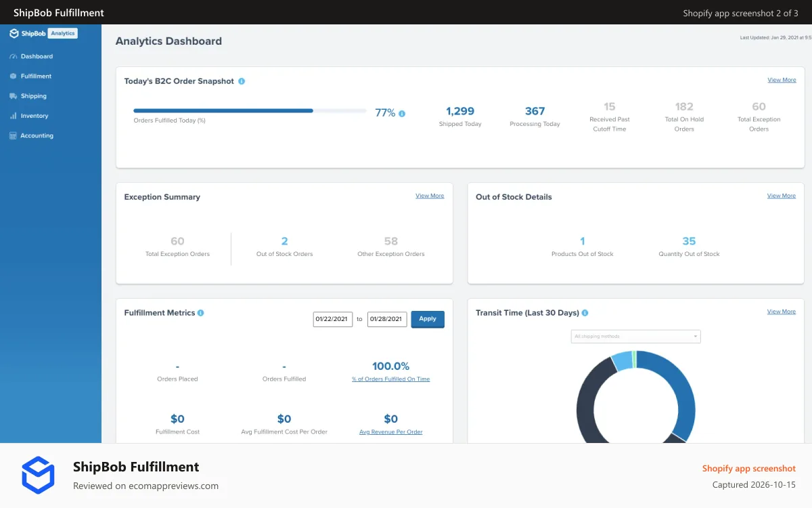
Task: Click info icon next to 77% value
Action: click(402, 114)
